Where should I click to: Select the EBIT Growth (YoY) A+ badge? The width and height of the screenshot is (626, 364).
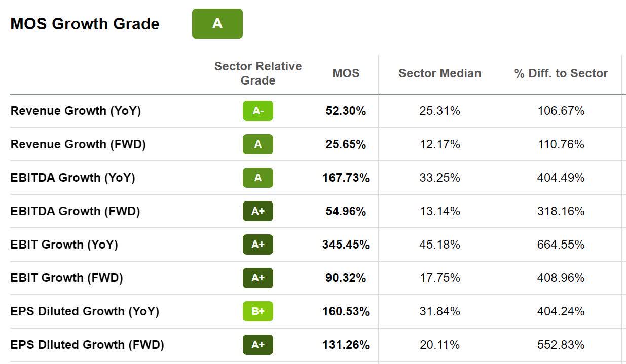257,245
